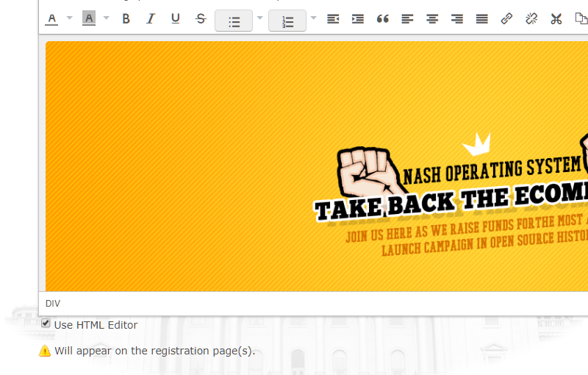Insert a numbered list
This screenshot has width=588, height=375.
287,21
